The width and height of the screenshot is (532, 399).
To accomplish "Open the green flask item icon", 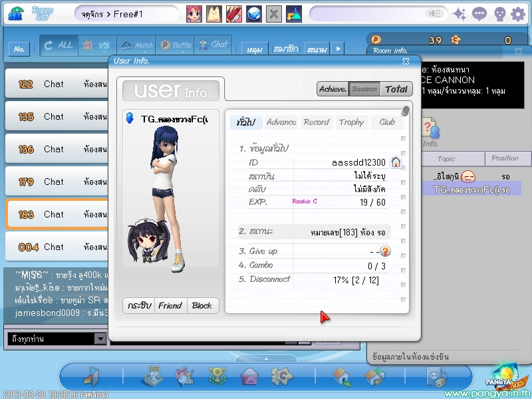I will pos(294,14).
